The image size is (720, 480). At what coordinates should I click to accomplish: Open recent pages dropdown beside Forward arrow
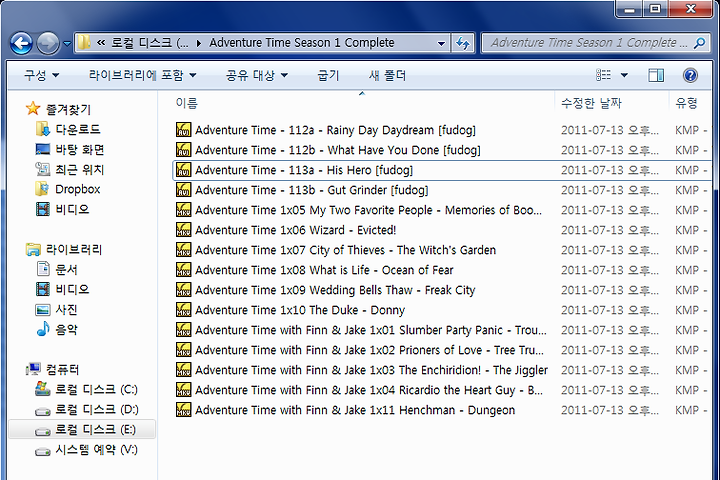pyautogui.click(x=67, y=44)
